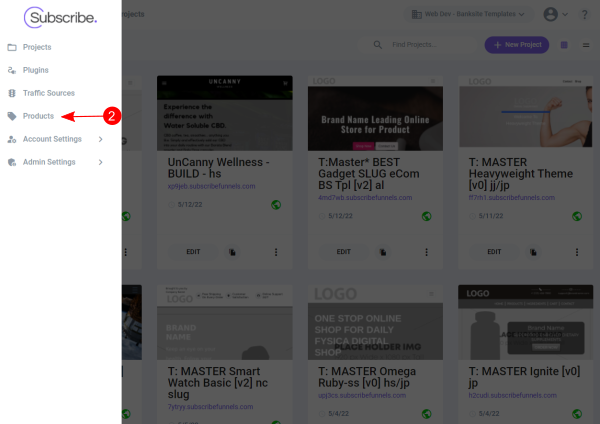Viewport: 600px width, 424px height.
Task: Click the Projects folder icon
Action: (x=12, y=47)
